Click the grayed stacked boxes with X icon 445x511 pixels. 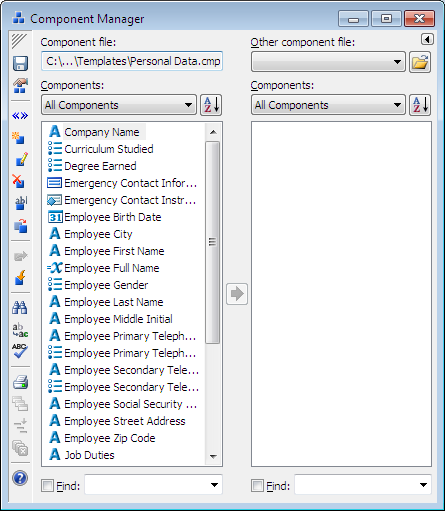point(20,448)
